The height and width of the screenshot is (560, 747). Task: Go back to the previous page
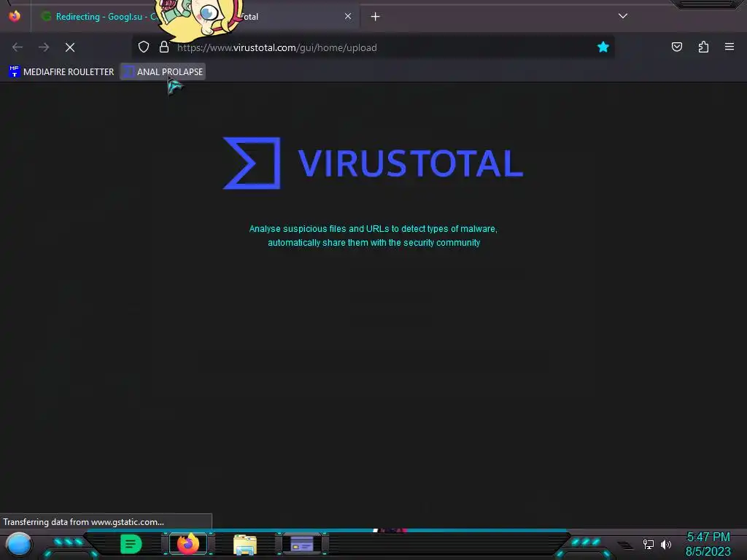click(18, 47)
